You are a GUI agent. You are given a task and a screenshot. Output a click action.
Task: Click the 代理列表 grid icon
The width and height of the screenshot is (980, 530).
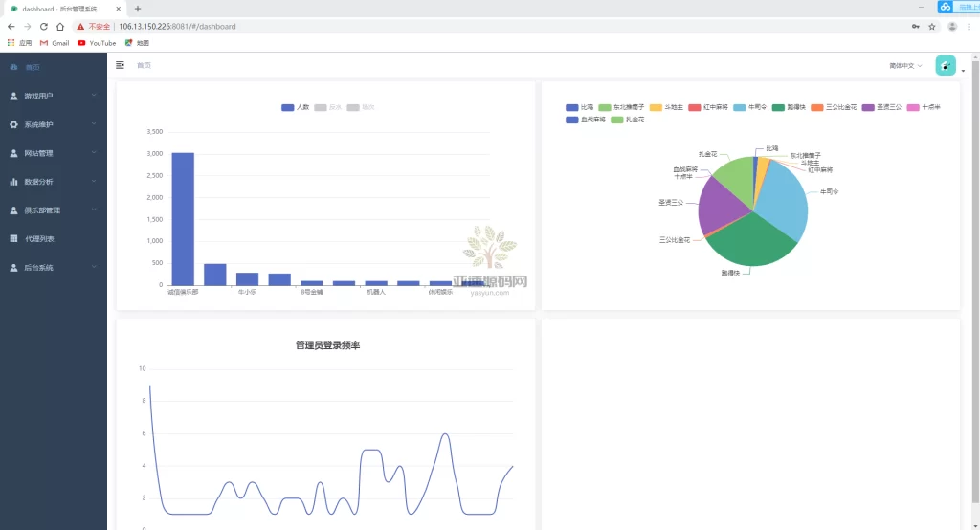(x=13, y=239)
